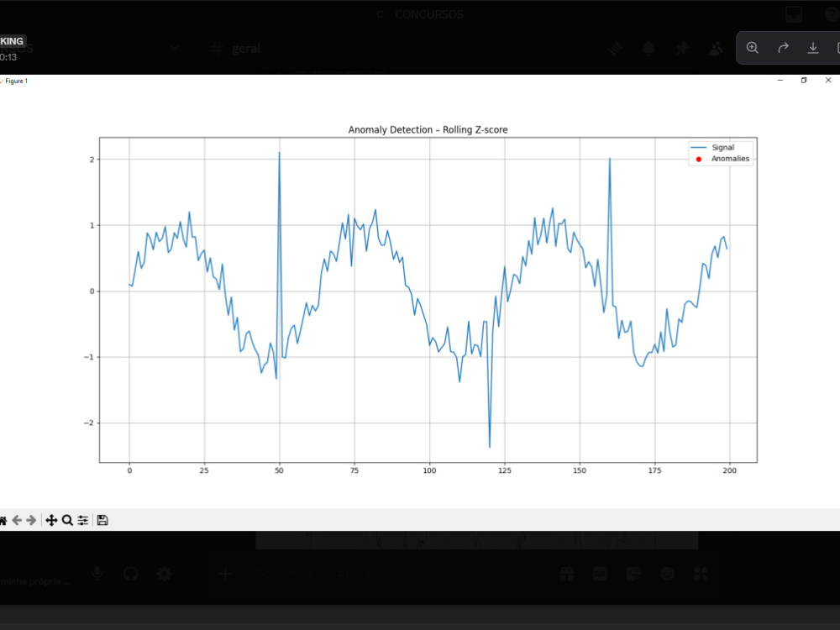Viewport: 840px width, 630px height.
Task: Open the subplot configuration sliders tool
Action: pyautogui.click(x=82, y=520)
